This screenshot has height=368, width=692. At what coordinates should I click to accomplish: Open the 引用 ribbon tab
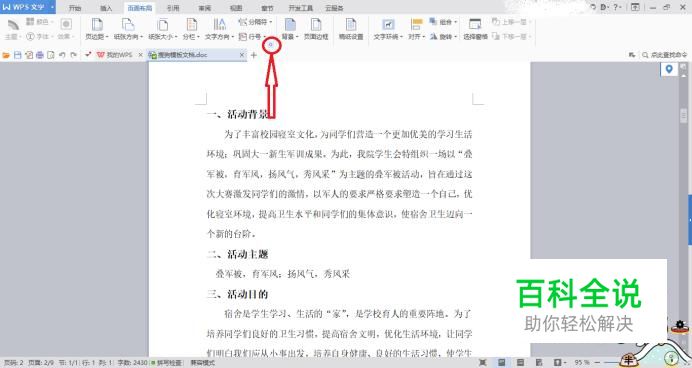[x=173, y=8]
